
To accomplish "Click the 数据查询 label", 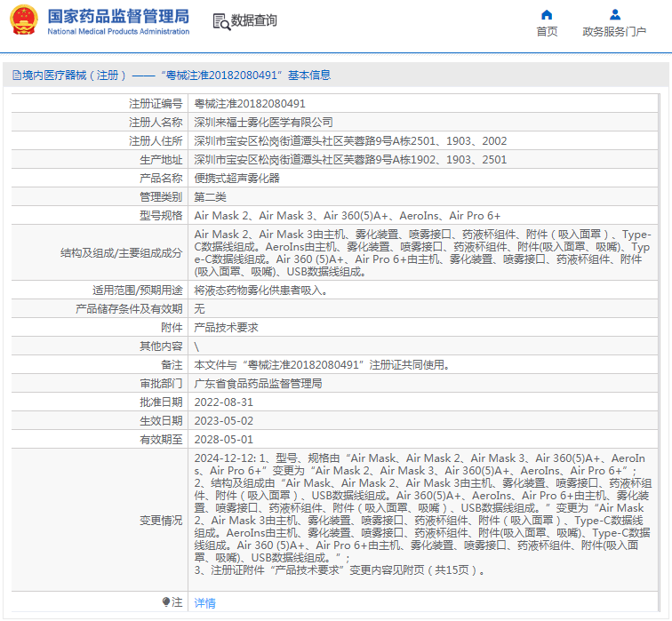I will tap(253, 20).
